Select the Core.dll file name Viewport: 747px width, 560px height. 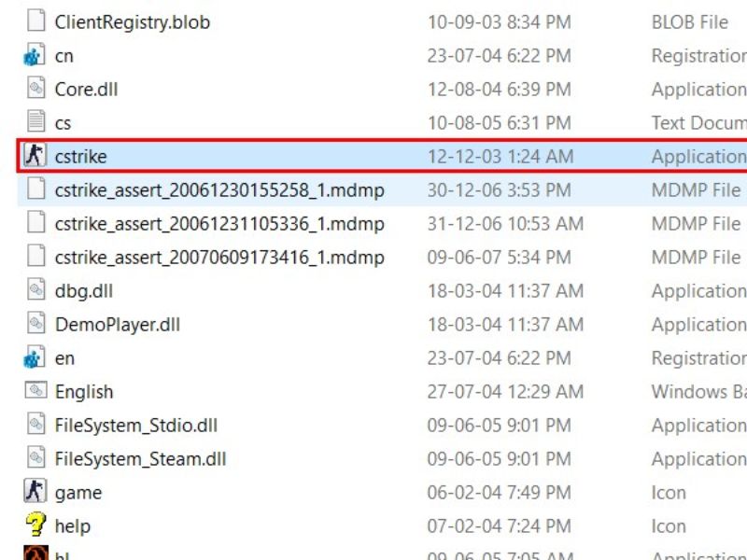(x=86, y=90)
